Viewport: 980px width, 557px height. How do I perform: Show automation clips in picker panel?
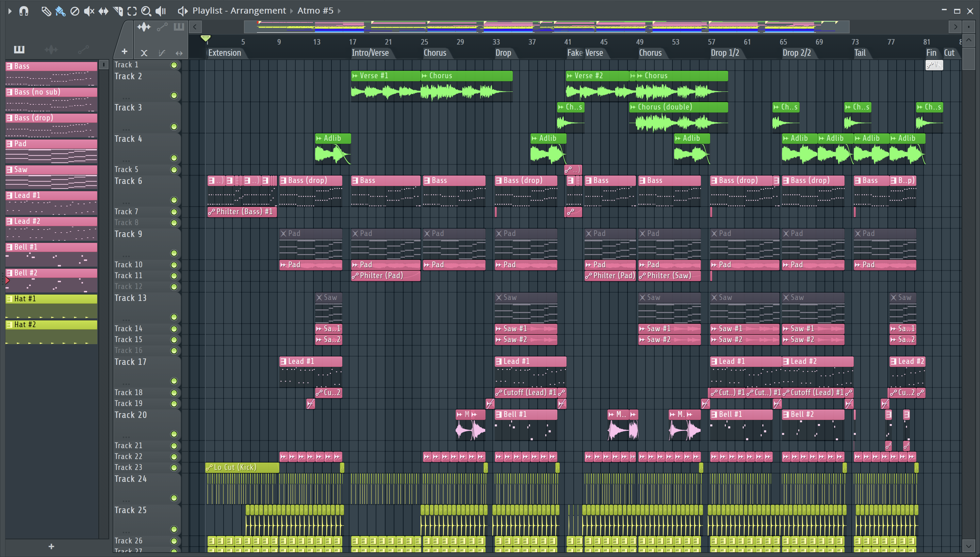point(83,49)
